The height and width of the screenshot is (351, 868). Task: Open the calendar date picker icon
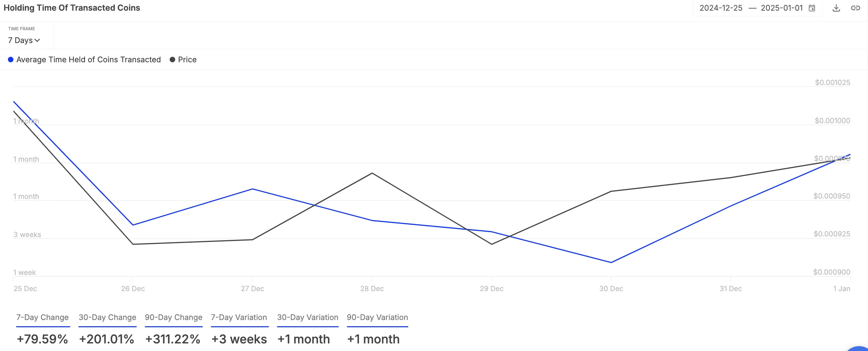tap(812, 8)
